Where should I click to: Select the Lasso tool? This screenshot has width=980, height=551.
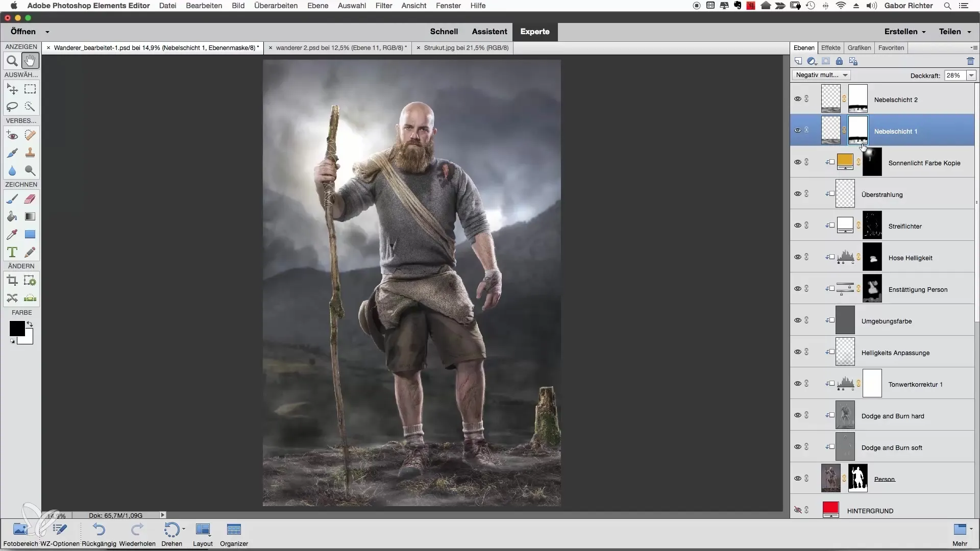[x=12, y=107]
